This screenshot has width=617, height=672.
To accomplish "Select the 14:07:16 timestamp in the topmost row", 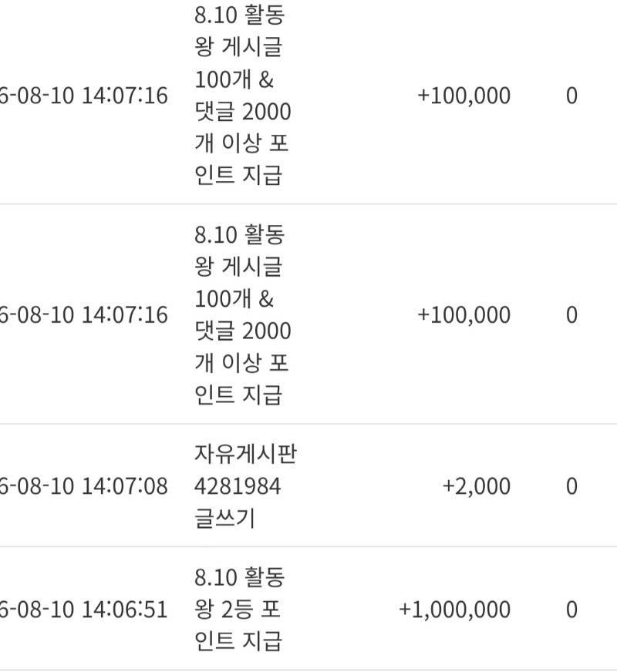I will tap(124, 96).
